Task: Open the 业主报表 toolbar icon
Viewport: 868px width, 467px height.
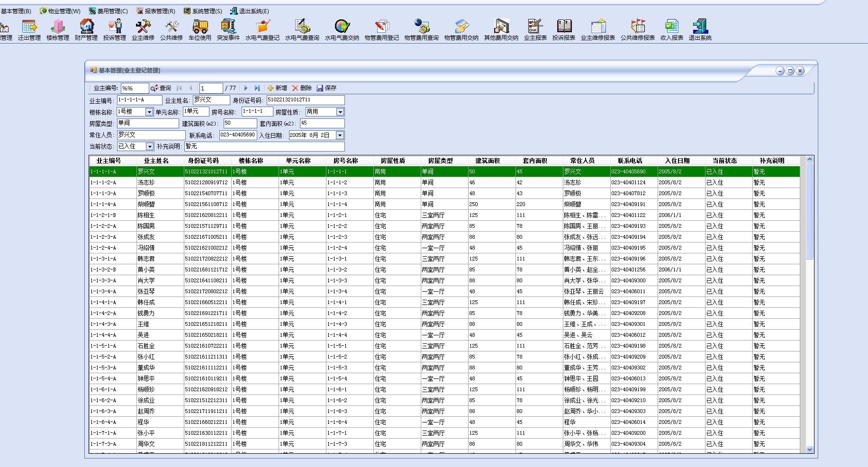Action: 535,30
